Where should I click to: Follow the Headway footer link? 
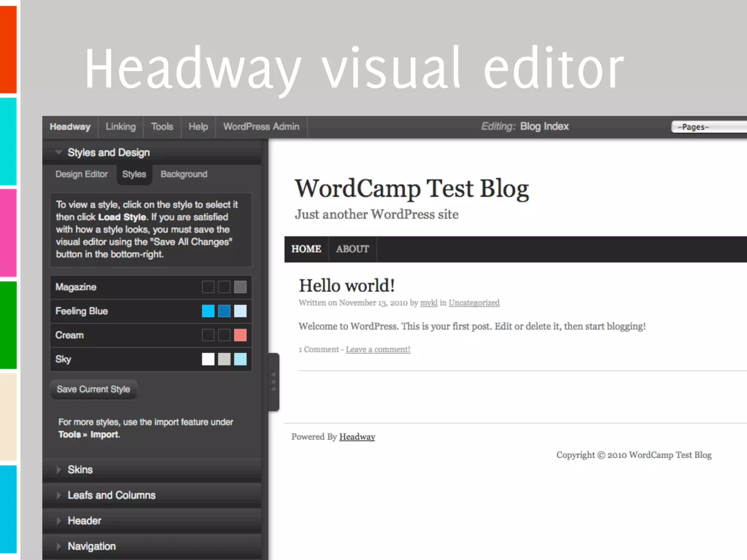(357, 437)
